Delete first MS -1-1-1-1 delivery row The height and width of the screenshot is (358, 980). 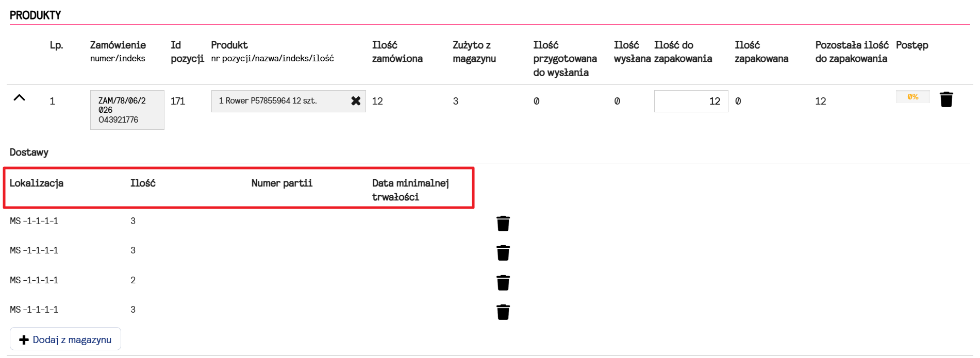pyautogui.click(x=503, y=224)
